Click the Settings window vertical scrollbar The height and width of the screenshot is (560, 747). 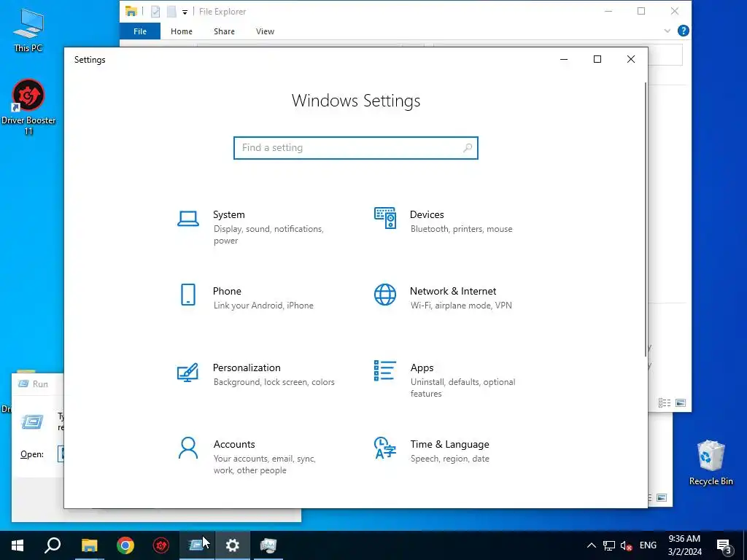pyautogui.click(x=646, y=219)
